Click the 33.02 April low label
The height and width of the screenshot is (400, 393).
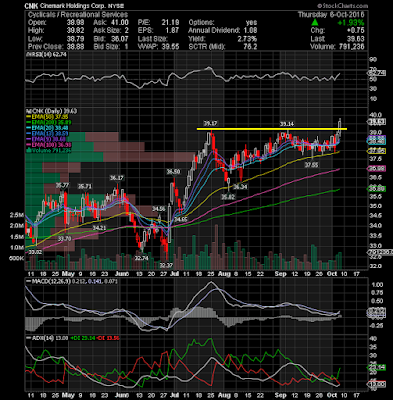coord(35,252)
